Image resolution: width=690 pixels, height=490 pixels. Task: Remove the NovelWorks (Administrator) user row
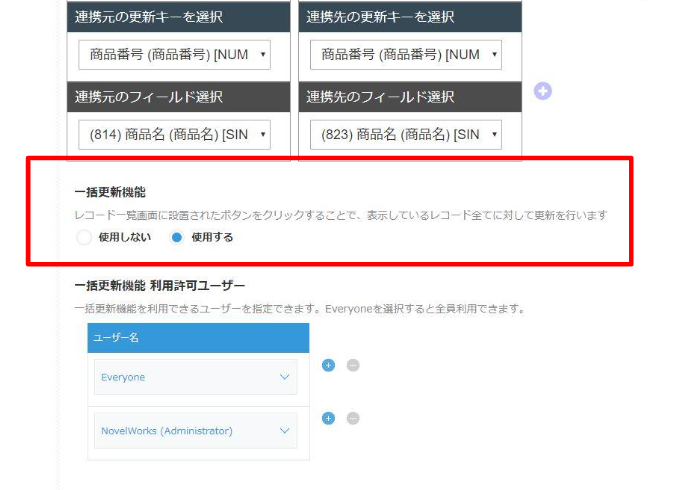click(x=353, y=418)
